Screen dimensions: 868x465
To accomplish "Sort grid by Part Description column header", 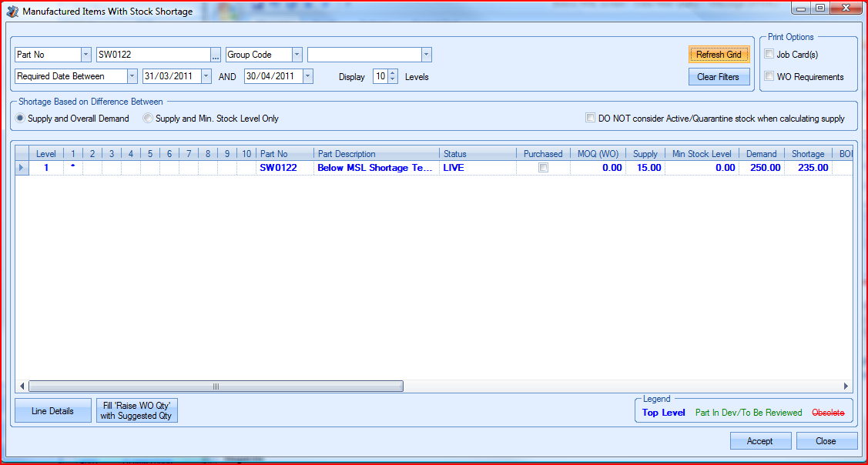I will 376,154.
